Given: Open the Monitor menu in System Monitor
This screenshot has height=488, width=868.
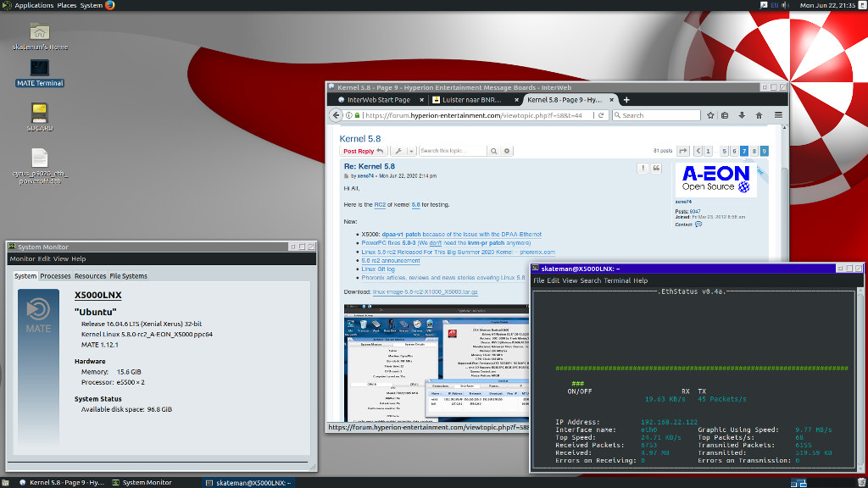Looking at the screenshot, I should (22, 258).
